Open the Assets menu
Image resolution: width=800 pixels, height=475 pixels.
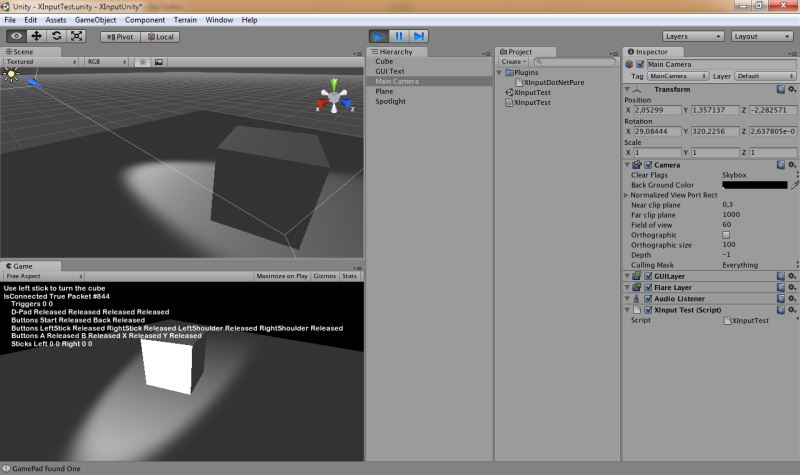point(56,20)
